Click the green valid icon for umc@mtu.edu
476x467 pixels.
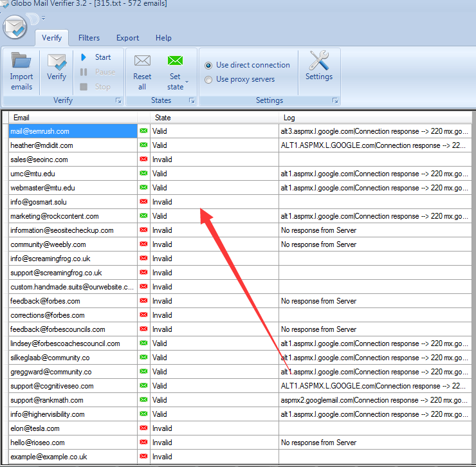coord(143,174)
